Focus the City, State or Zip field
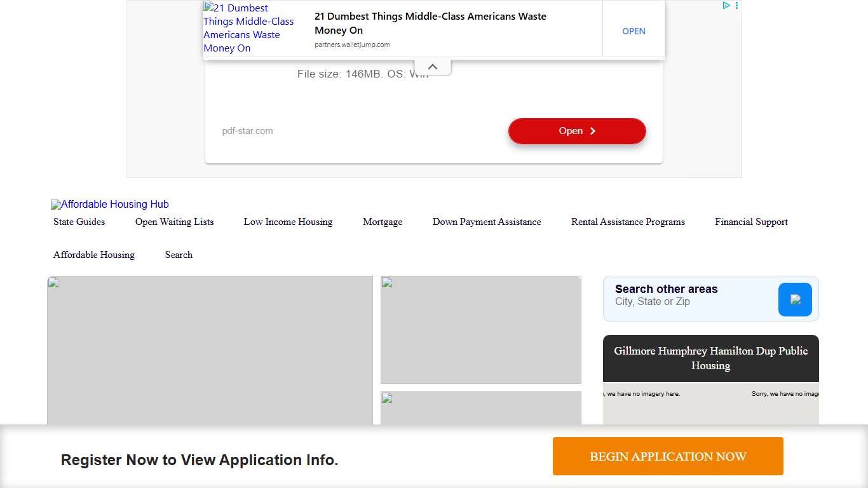Viewport: 868px width, 488px height. [x=689, y=301]
